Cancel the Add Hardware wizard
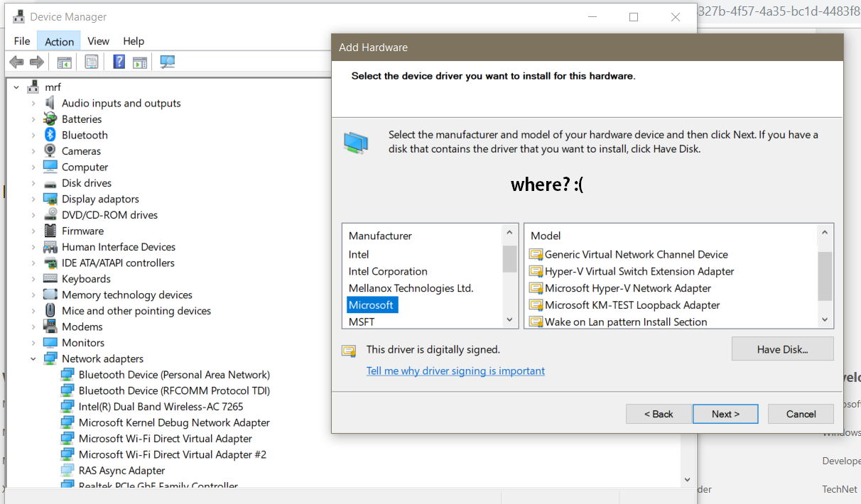 pos(801,414)
